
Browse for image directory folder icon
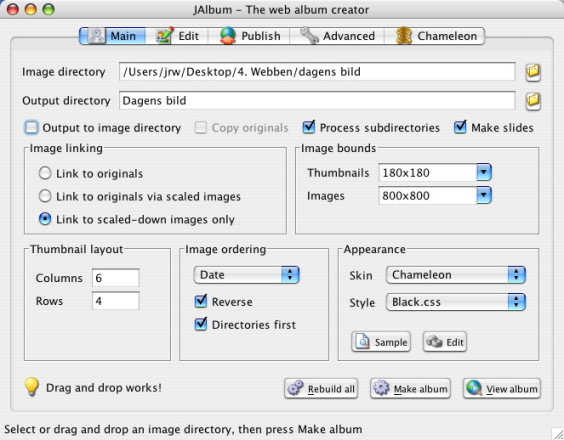(533, 72)
